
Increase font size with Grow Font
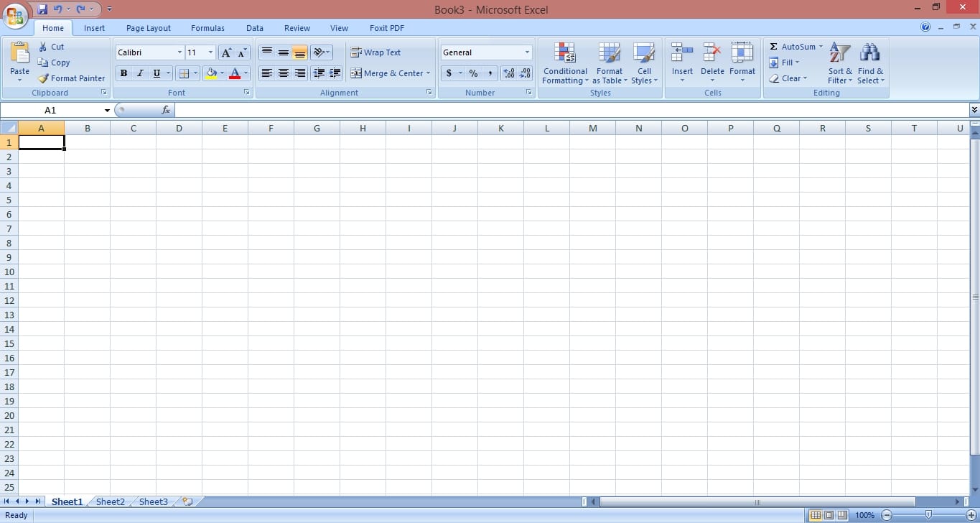pos(226,52)
